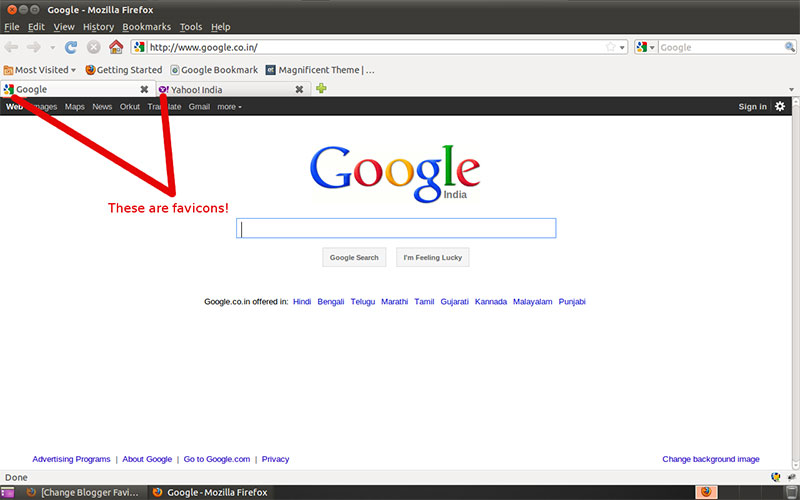Close the Google tab
Screen dimensions: 800x500
tap(144, 89)
